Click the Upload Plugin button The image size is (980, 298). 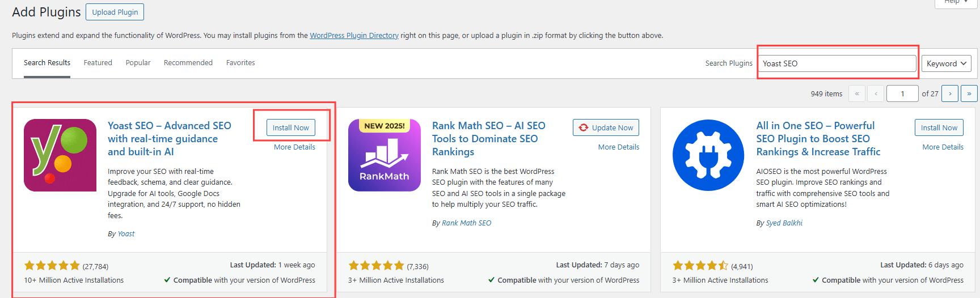click(115, 12)
